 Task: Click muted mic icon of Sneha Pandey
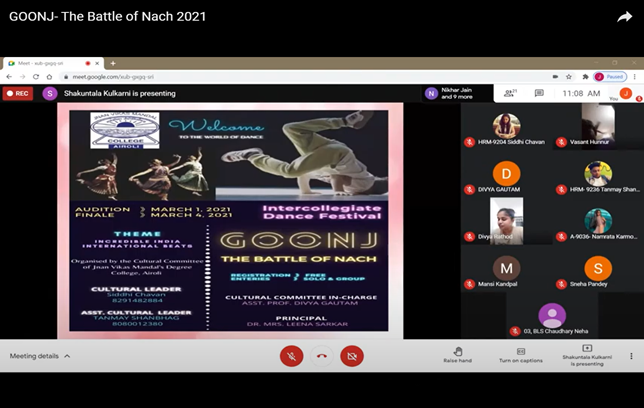561,284
